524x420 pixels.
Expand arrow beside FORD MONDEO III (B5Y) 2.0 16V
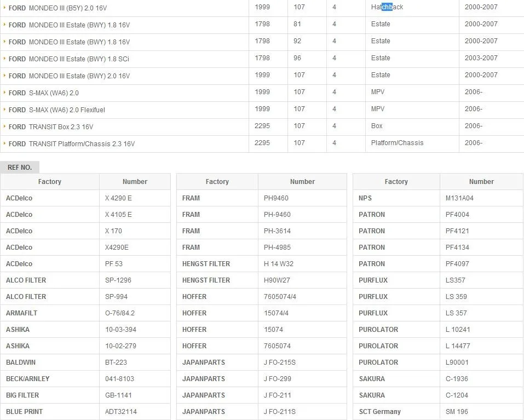[x=4, y=7]
